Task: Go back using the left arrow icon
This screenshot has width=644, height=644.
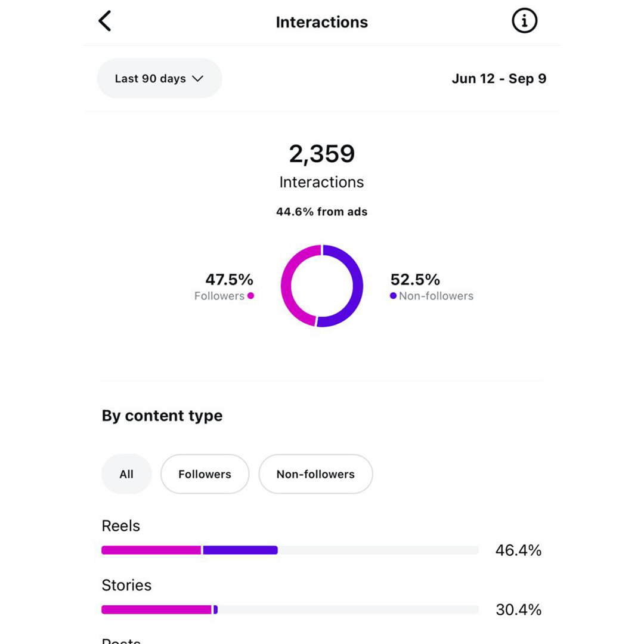Action: click(x=105, y=21)
